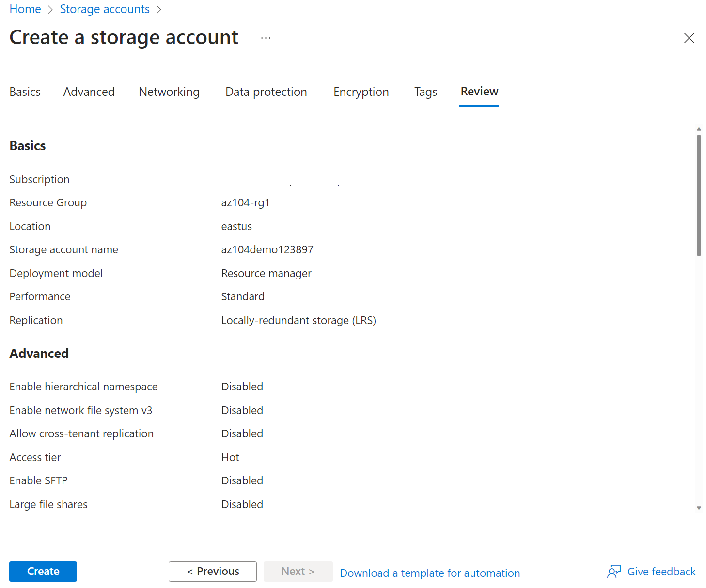Switch to the Advanced tab
Viewport: 706px width, 588px height.
pyautogui.click(x=89, y=92)
